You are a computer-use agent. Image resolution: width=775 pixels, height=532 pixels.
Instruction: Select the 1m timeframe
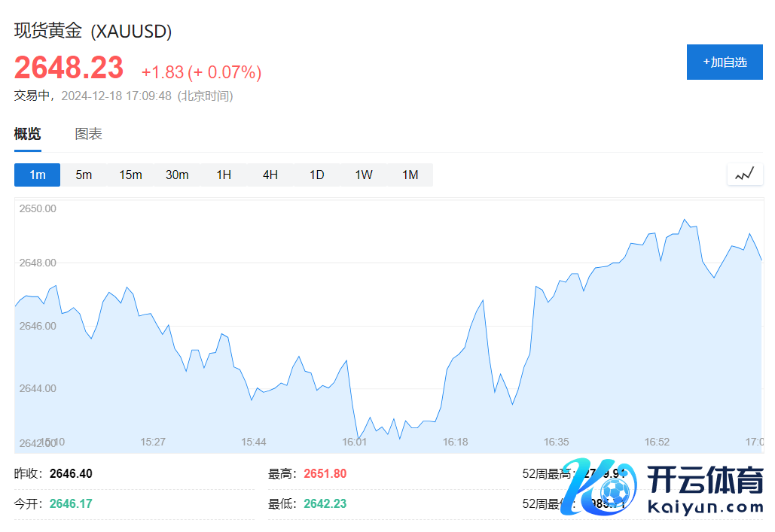38,175
